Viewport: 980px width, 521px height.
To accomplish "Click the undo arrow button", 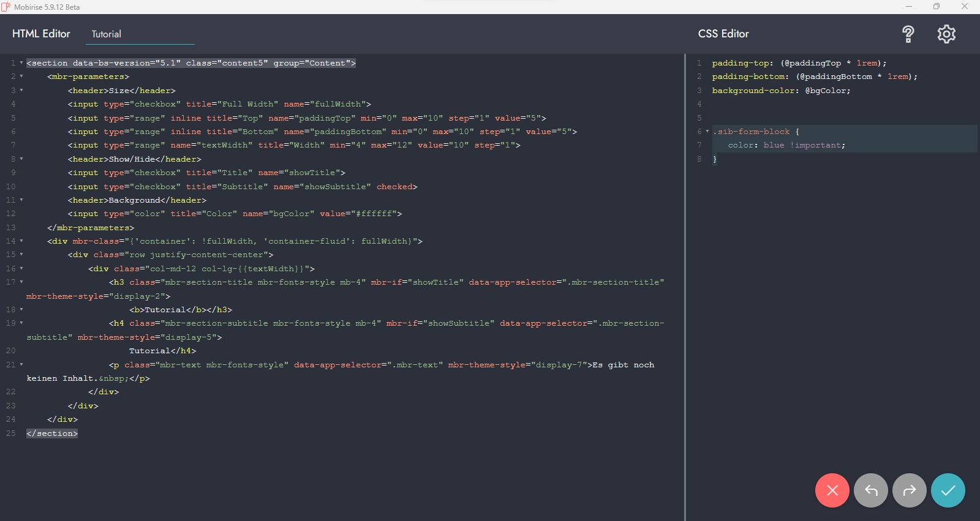I will click(870, 490).
